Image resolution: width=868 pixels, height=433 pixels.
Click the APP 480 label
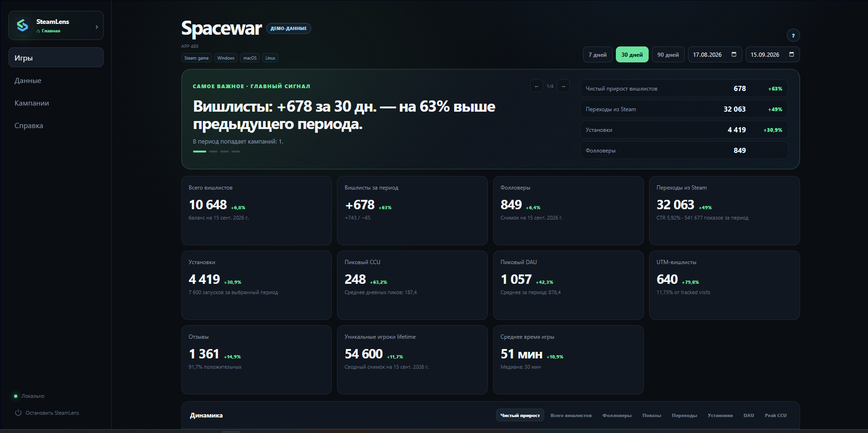click(x=190, y=46)
